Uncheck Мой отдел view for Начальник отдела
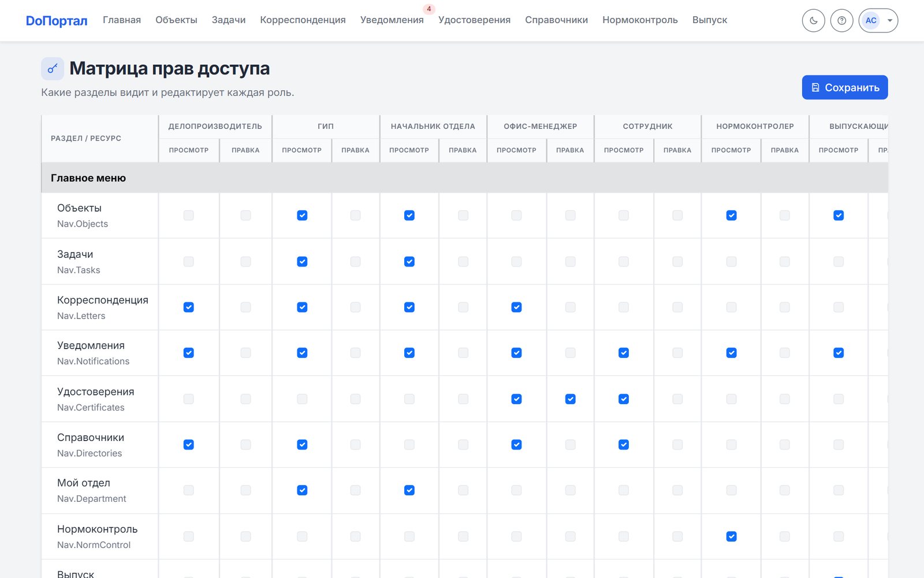Viewport: 924px width, 578px height. 409,491
